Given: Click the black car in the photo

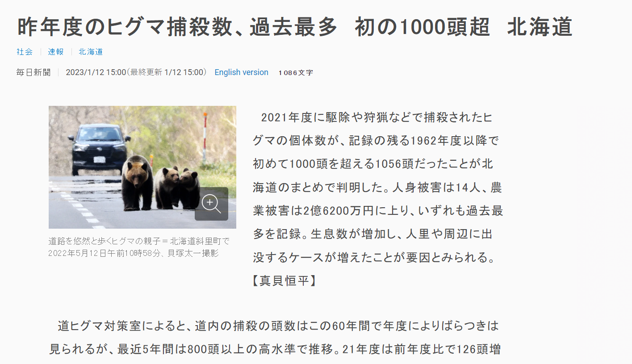Looking at the screenshot, I should pos(99,147).
